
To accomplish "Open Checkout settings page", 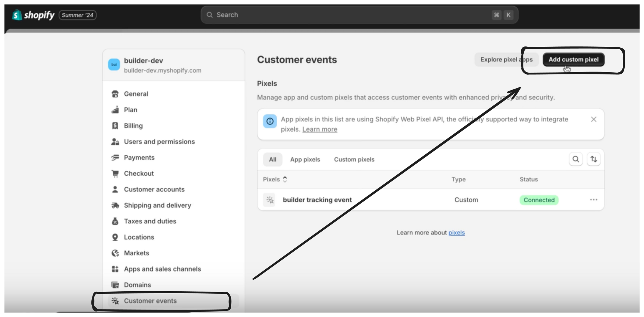I will coord(139,173).
